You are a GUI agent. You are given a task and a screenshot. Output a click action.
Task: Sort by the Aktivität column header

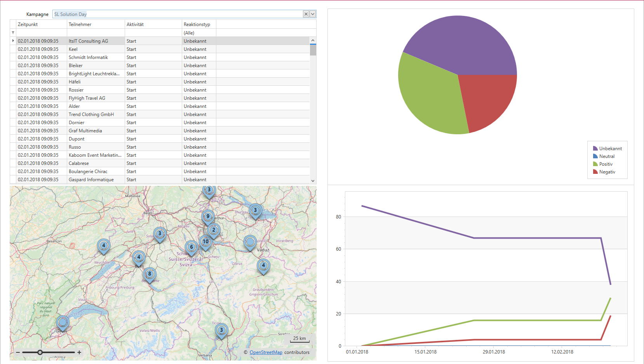coord(153,24)
